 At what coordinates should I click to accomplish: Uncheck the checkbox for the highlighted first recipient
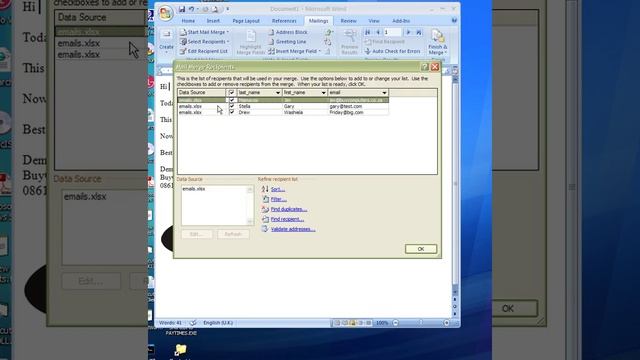click(x=232, y=100)
